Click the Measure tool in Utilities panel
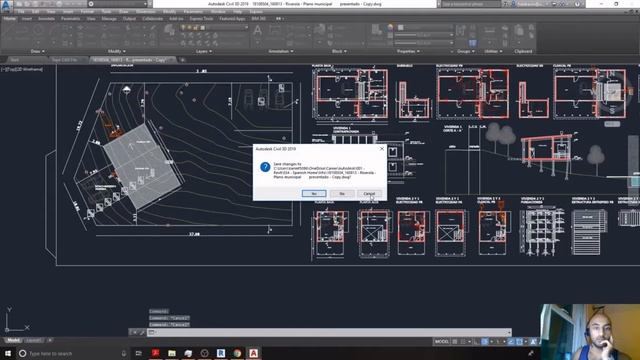 click(x=489, y=31)
